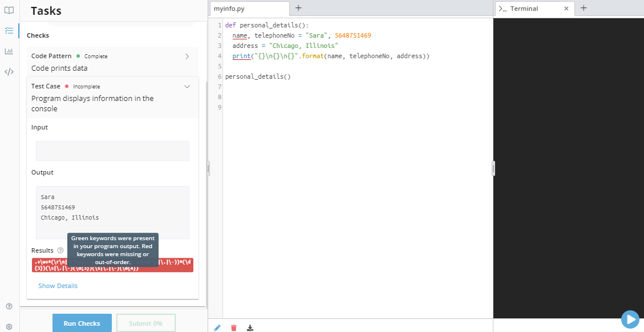Expand the Code Pattern check
Screen dimensions: 644x332
point(187,56)
